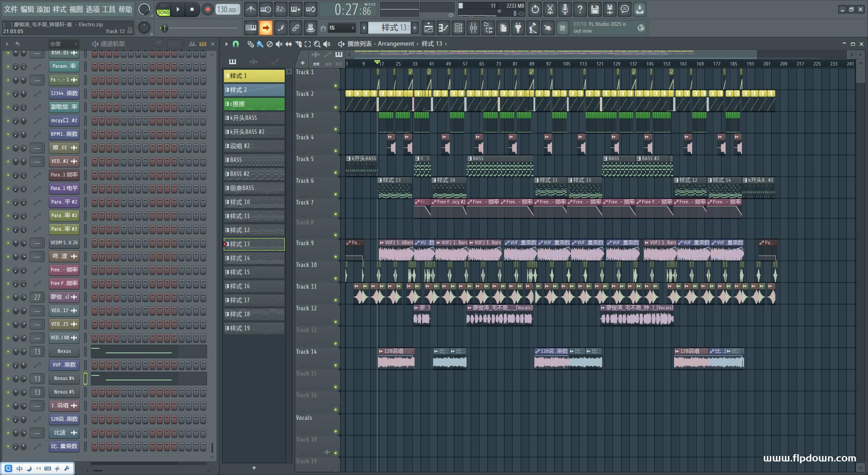
Task: Mute the Nexus #4 channel LED
Action: point(8,379)
